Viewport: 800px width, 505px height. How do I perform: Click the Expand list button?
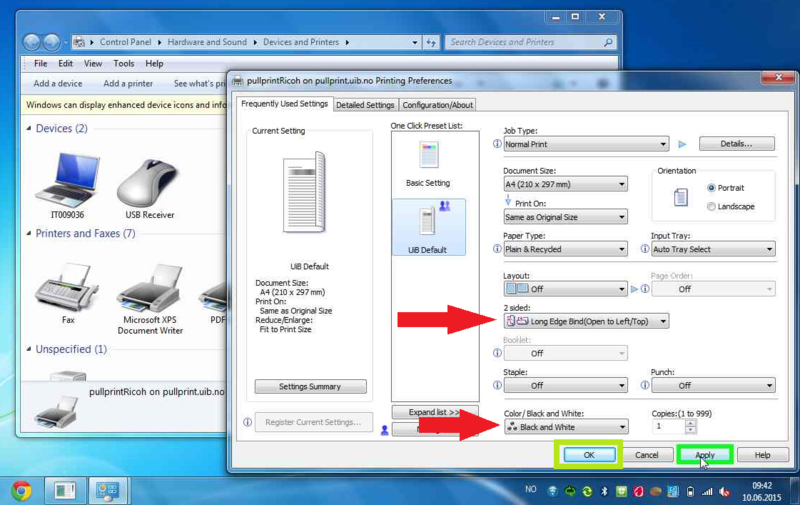click(x=435, y=412)
